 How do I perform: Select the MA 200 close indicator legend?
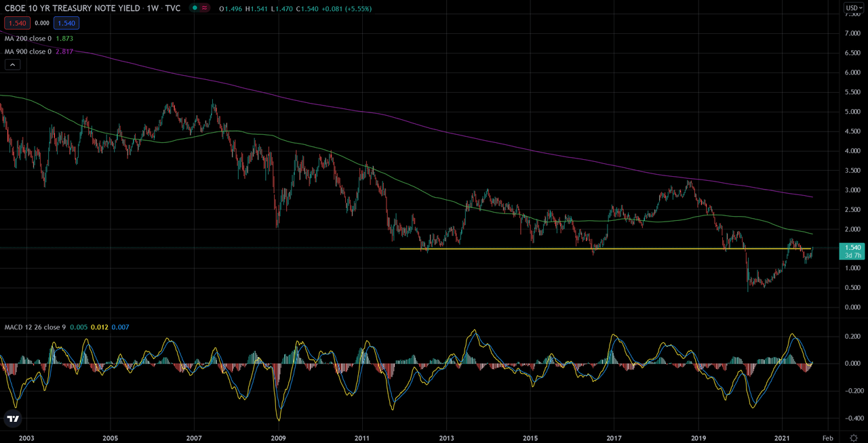tap(28, 39)
